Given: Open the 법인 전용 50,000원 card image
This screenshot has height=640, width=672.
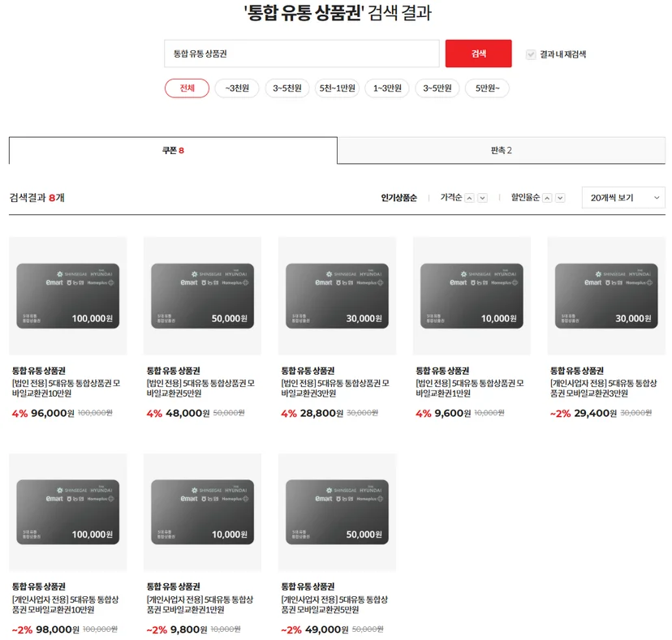Looking at the screenshot, I should (202, 295).
